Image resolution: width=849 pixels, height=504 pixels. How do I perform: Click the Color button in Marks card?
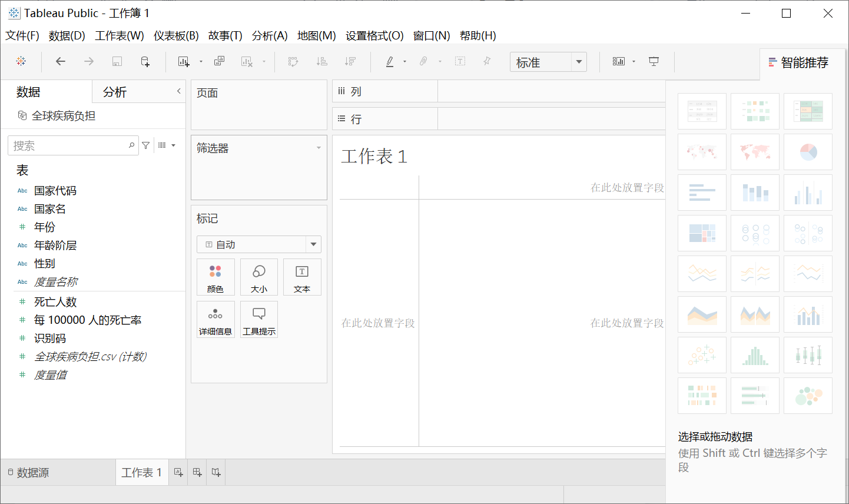pos(215,277)
